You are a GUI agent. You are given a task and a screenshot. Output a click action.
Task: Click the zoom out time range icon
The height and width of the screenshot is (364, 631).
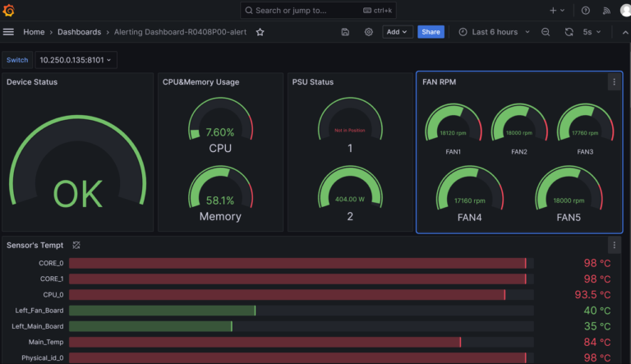546,32
